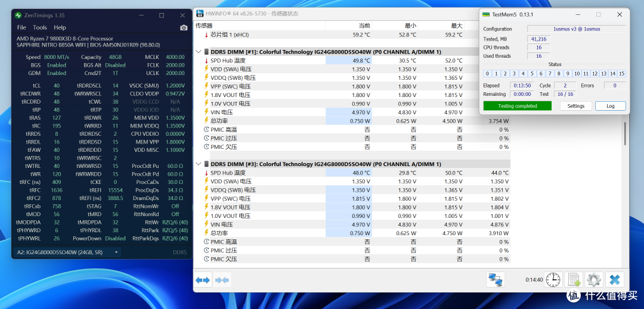Click thermometer icon of DIMM [#1] SPD Hub 温度
This screenshot has height=309, width=644.
click(x=206, y=61)
